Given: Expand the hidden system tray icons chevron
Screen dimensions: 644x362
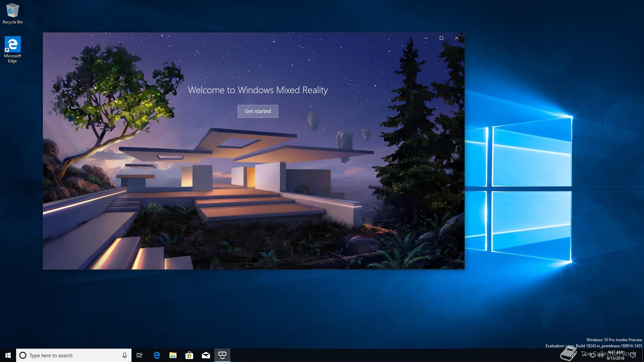Looking at the screenshot, I should click(x=585, y=355).
